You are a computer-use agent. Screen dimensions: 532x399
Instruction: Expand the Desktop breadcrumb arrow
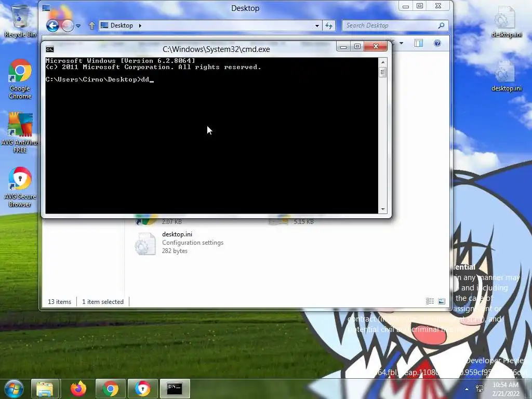[x=140, y=25]
